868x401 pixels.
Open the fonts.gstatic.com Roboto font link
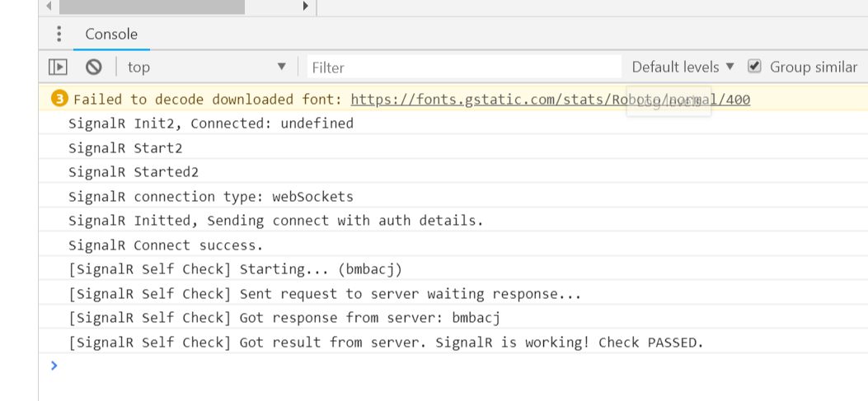point(550,100)
